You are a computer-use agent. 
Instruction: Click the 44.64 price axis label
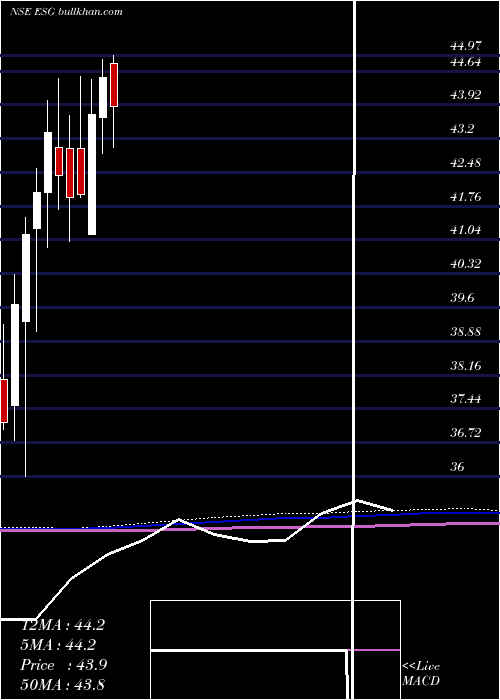466,62
